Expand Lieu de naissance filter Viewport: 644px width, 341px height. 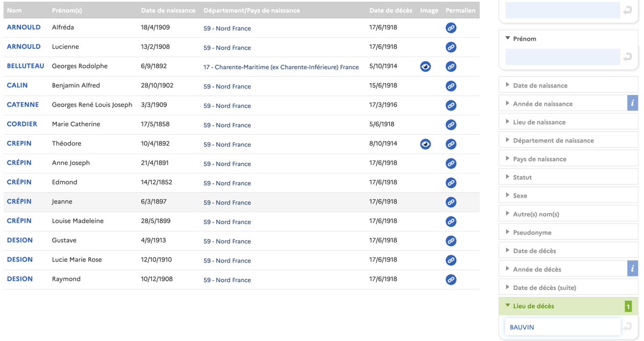pyautogui.click(x=568, y=122)
